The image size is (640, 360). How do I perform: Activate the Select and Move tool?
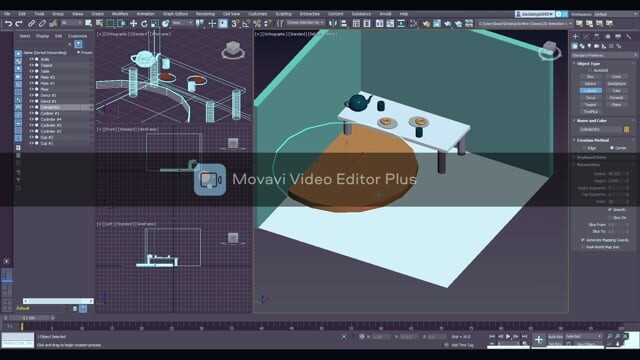coord(133,24)
